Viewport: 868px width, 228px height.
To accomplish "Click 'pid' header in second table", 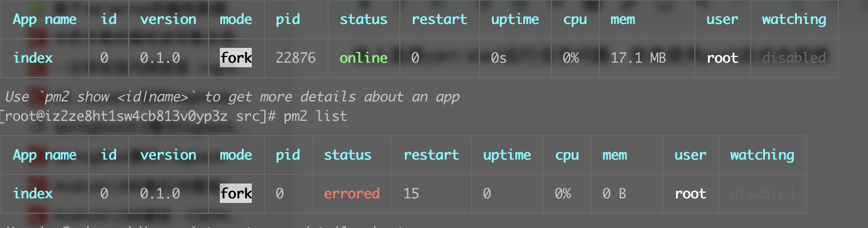I will (x=288, y=155).
